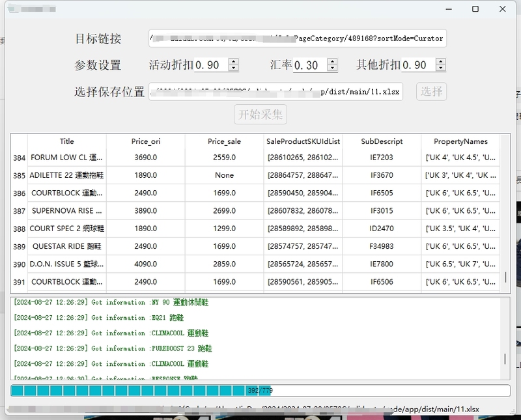Click the FORUM LOW CL title cell
This screenshot has height=420, width=521.
67,158
